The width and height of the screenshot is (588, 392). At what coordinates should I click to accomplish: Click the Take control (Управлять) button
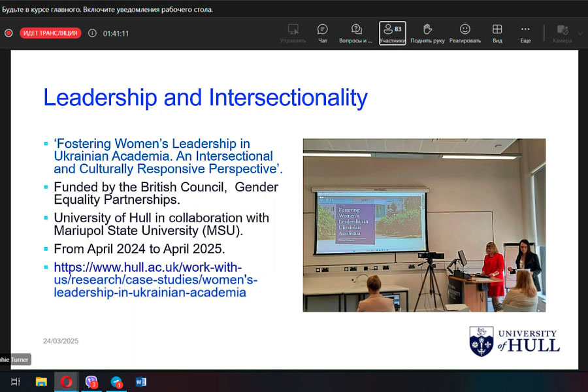coord(293,33)
